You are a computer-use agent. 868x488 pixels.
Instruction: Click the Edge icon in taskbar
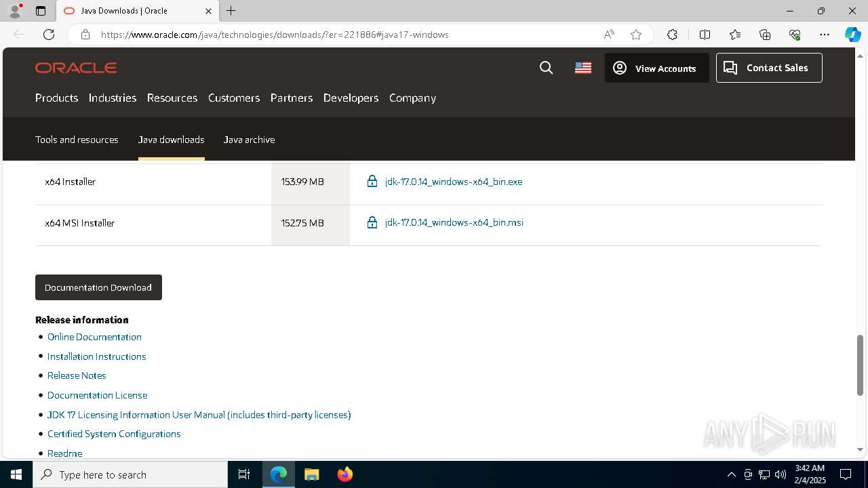tap(279, 474)
